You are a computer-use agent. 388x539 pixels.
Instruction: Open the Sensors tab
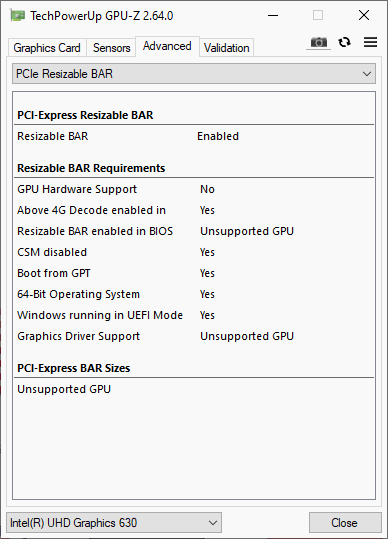111,48
